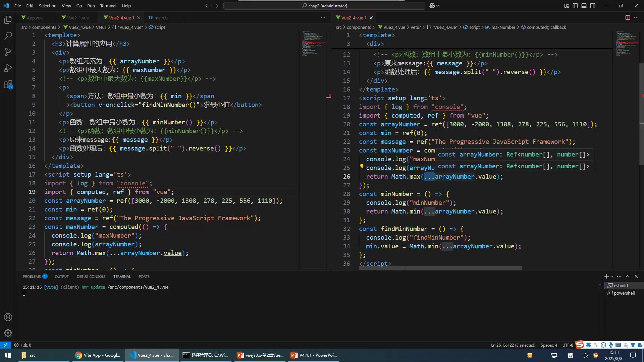Select the powershell terminal entry
The image size is (644, 362).
tap(624, 293)
